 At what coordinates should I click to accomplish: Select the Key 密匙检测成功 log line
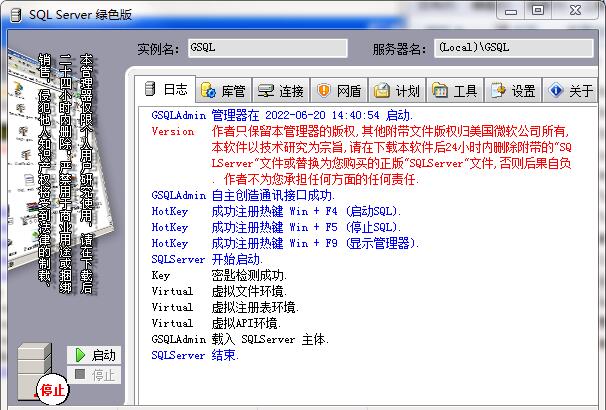[x=219, y=276]
